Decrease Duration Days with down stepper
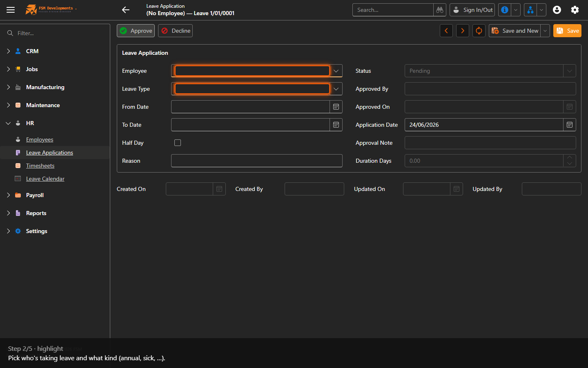The height and width of the screenshot is (368, 588). (570, 164)
